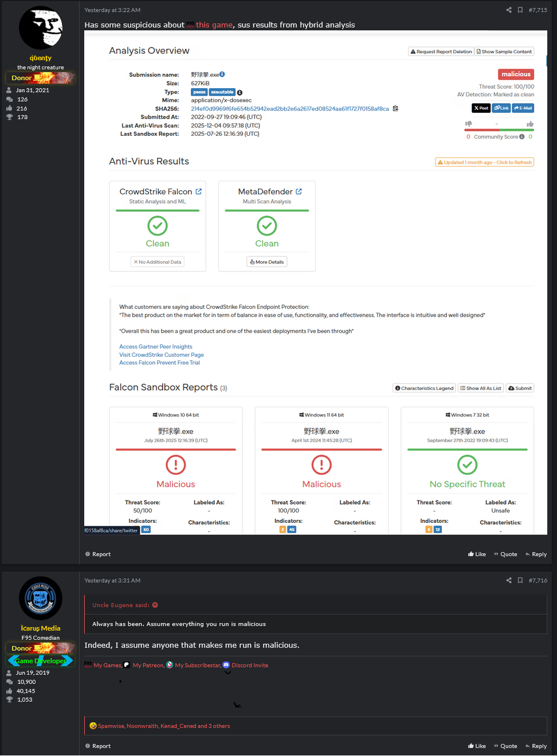Select join date 'Jun 19, 2019'
Image resolution: width=557 pixels, height=756 pixels.
pyautogui.click(x=33, y=672)
